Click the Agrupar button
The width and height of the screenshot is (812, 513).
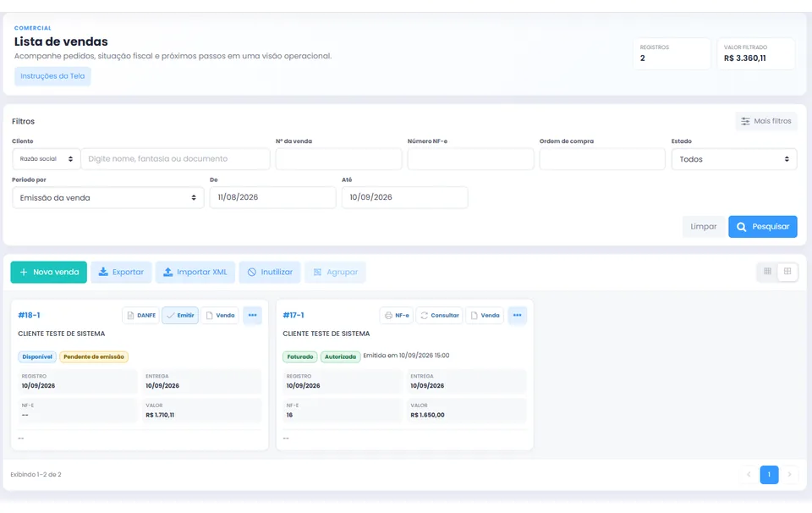pyautogui.click(x=335, y=272)
